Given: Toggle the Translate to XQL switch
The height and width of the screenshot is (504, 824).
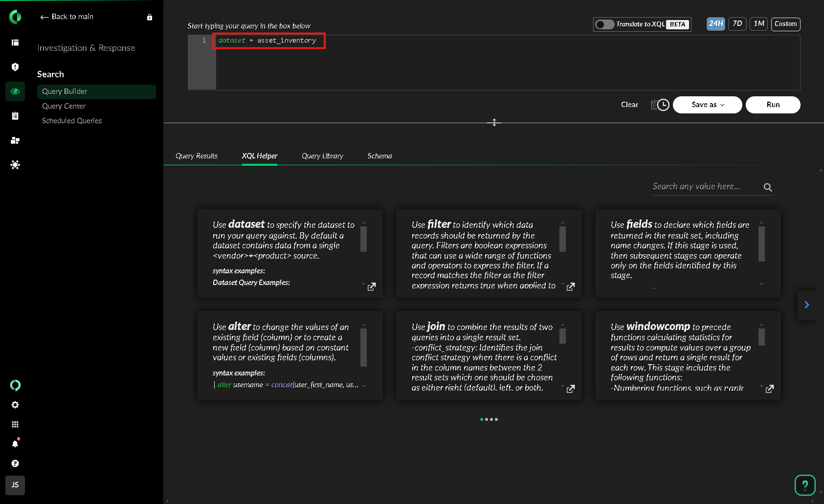Looking at the screenshot, I should tap(604, 24).
